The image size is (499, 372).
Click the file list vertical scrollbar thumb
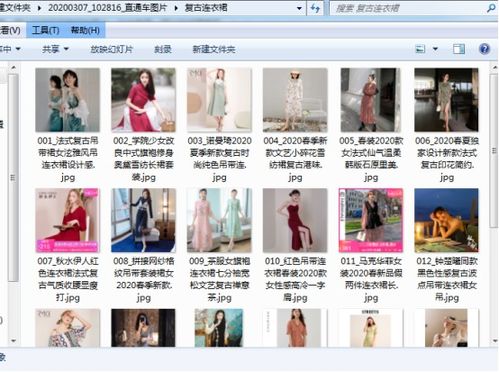494,151
